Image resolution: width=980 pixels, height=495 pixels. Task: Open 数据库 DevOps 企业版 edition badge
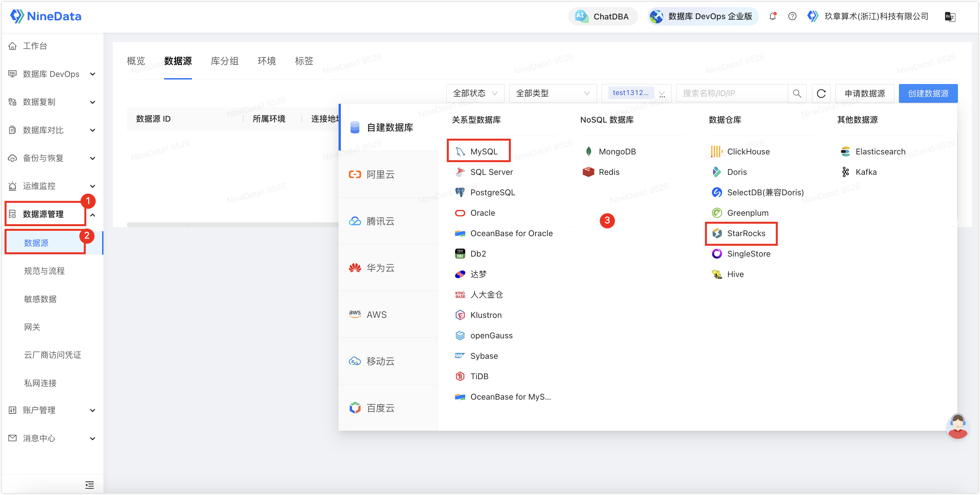702,16
